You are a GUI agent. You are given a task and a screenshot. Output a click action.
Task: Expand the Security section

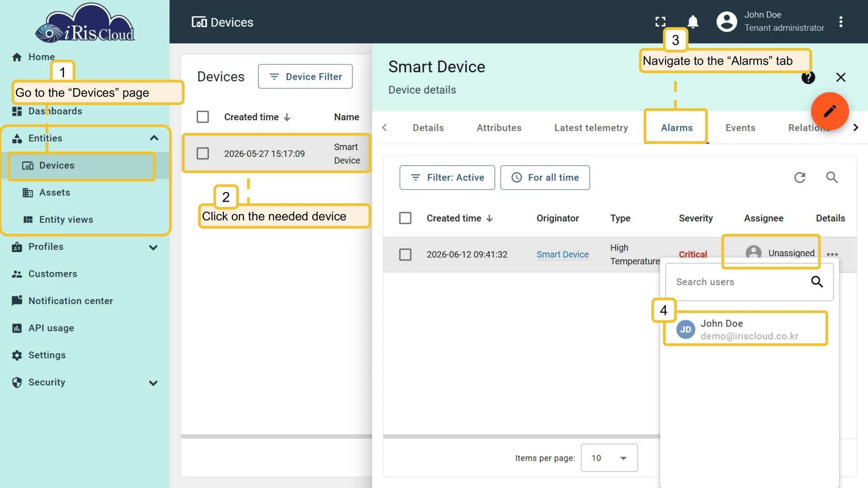153,383
